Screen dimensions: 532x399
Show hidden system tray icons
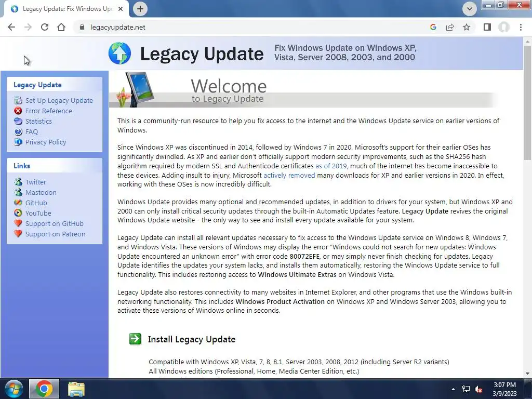[453, 389]
